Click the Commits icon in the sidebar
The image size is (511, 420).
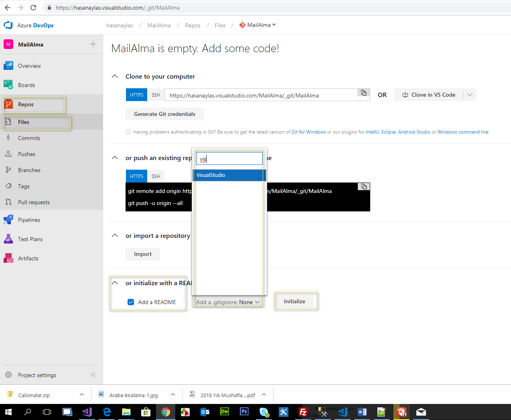coord(8,138)
